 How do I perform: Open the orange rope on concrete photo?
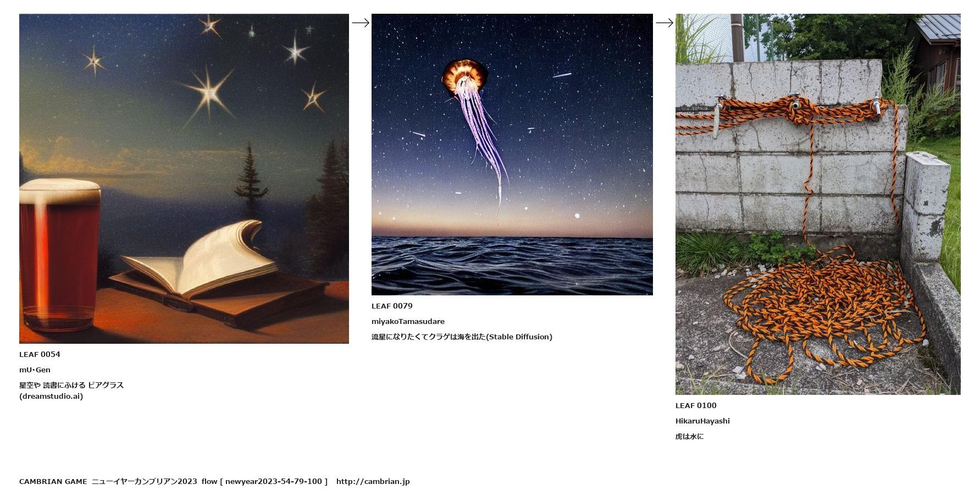(x=818, y=204)
